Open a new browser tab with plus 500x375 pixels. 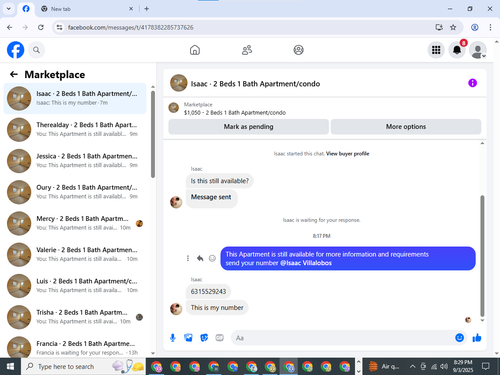[147, 9]
